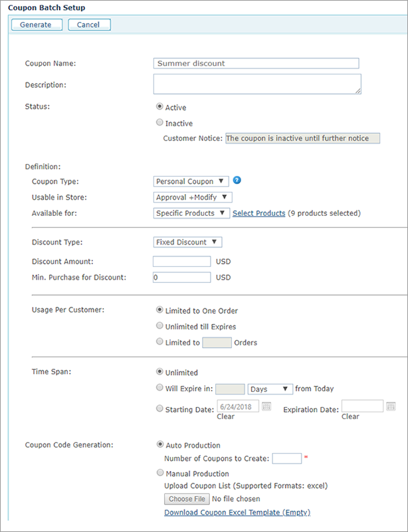Screen dimensions: 408x532
Task: Clear the Expiration Date value
Action: 350,416
